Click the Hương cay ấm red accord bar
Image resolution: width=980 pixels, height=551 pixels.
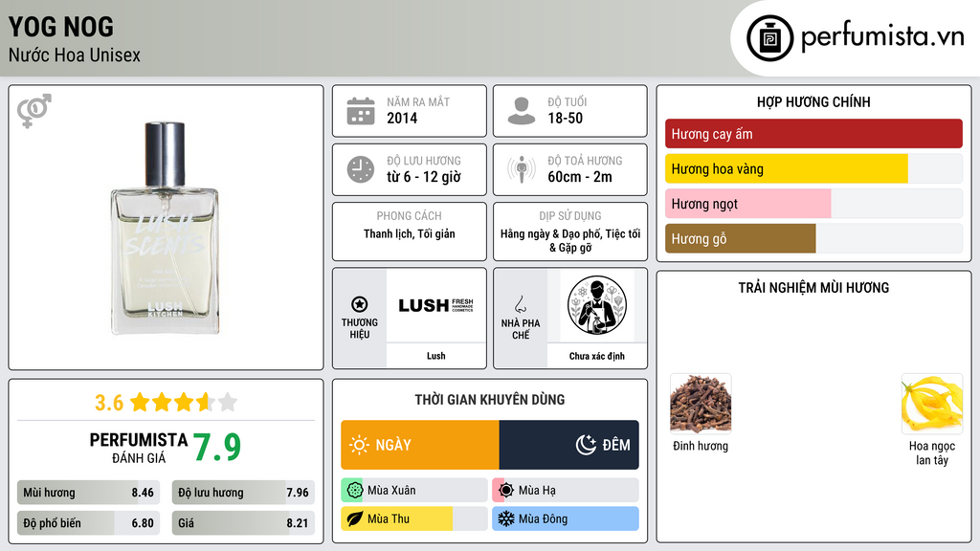coord(813,134)
